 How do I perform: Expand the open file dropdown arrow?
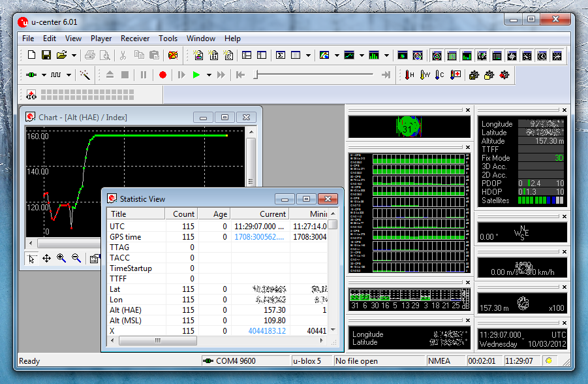[x=74, y=56]
